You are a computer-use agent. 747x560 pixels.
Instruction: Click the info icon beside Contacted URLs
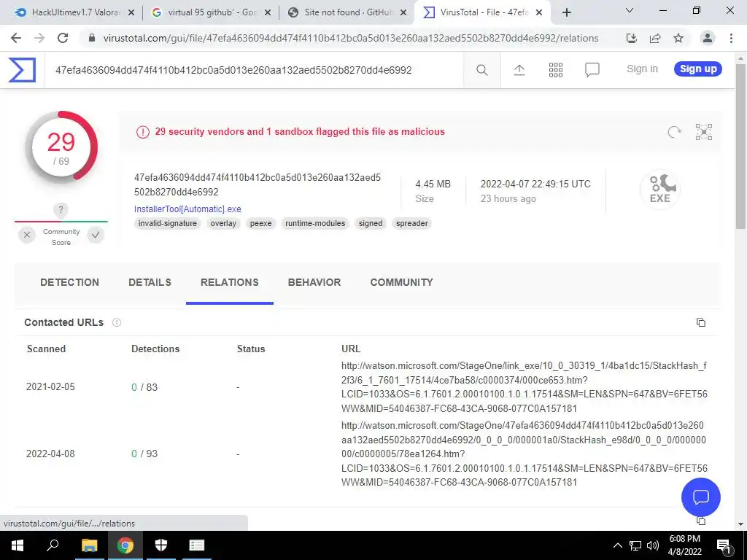pos(116,322)
